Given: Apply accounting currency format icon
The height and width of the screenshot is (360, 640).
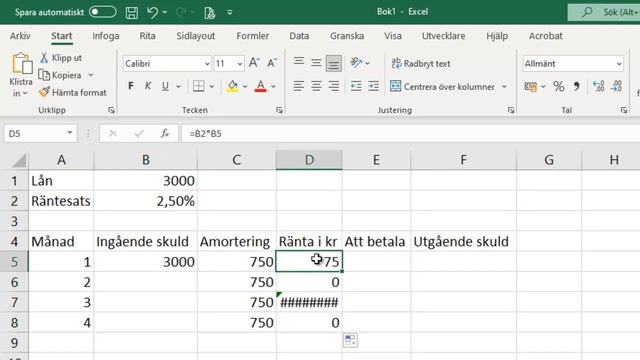Looking at the screenshot, I should tap(531, 87).
